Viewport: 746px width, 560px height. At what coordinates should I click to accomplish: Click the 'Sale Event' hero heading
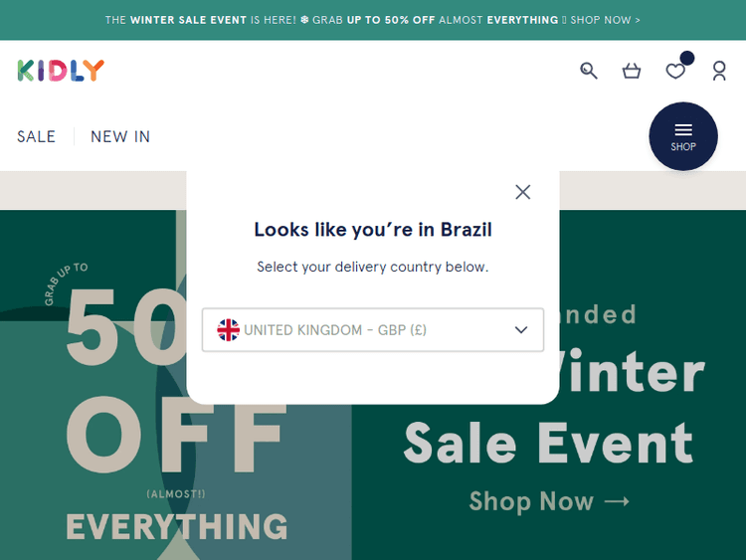click(x=548, y=444)
